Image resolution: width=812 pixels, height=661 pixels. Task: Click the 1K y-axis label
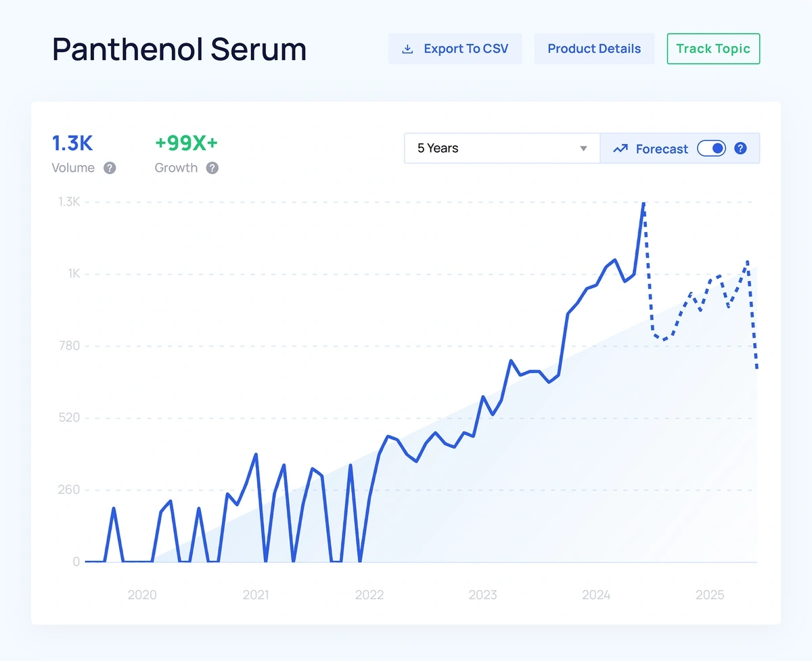click(74, 273)
